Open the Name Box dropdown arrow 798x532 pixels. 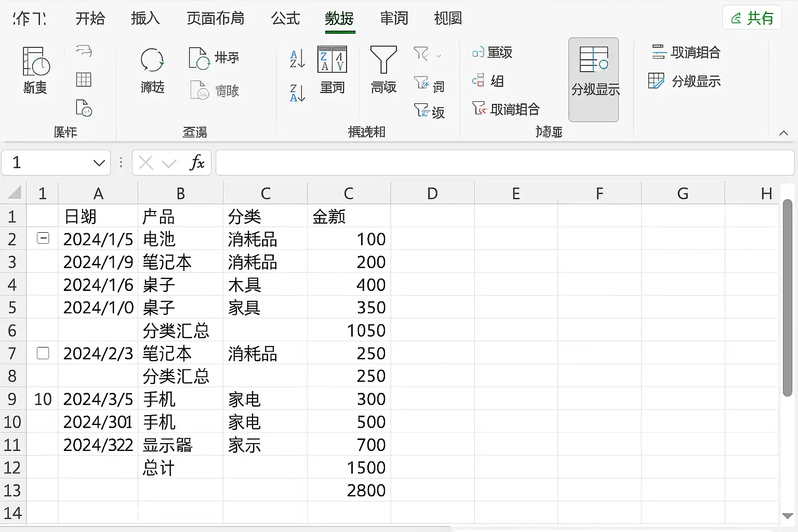click(x=99, y=163)
